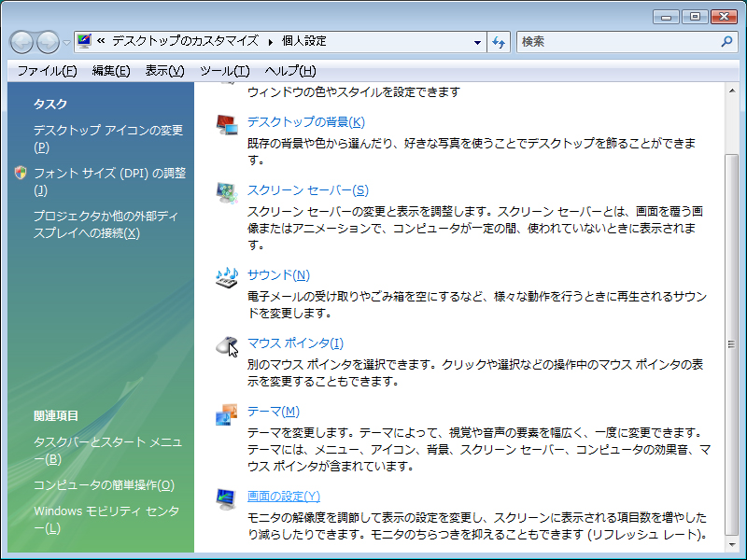The height and width of the screenshot is (560, 747).
Task: Open the ファイル(F) menu
Action: click(x=47, y=71)
